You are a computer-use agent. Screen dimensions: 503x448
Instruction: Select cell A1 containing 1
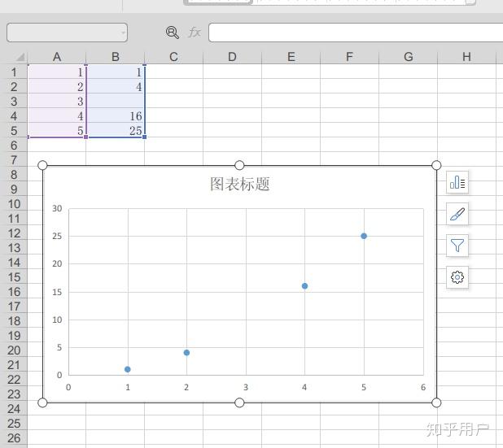(x=57, y=72)
